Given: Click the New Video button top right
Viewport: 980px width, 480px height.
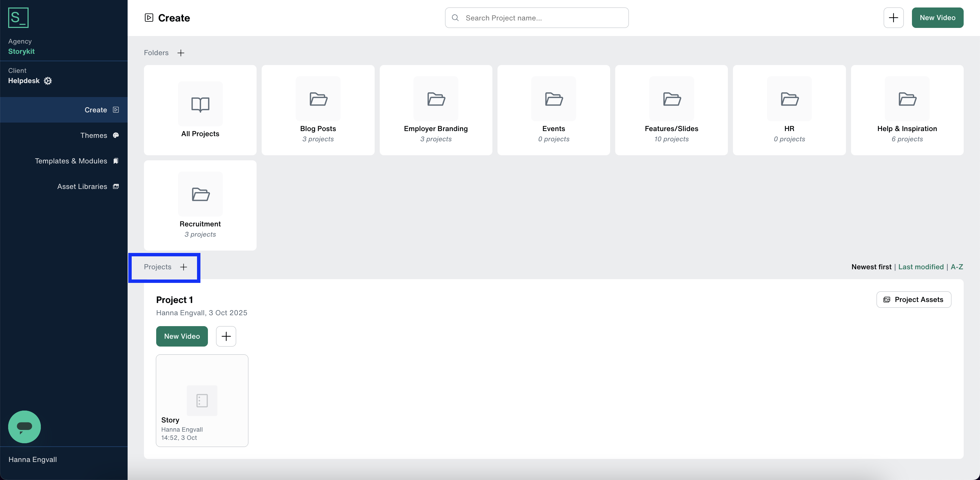Looking at the screenshot, I should tap(937, 17).
